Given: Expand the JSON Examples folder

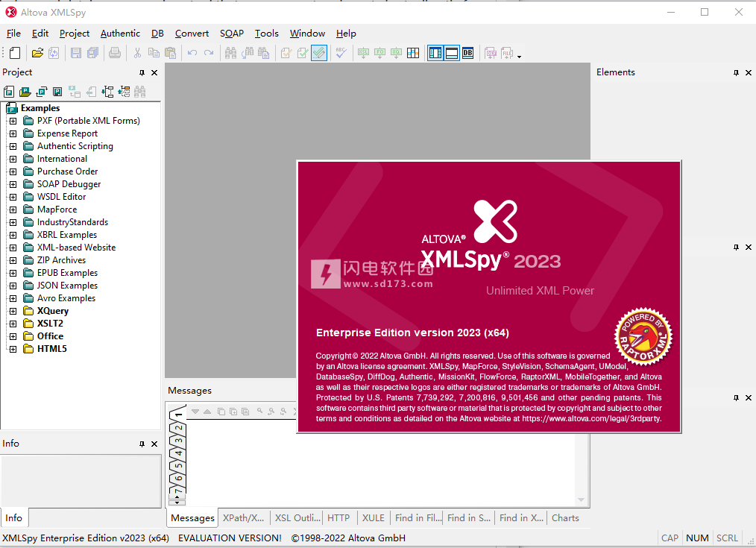Looking at the screenshot, I should [x=13, y=286].
